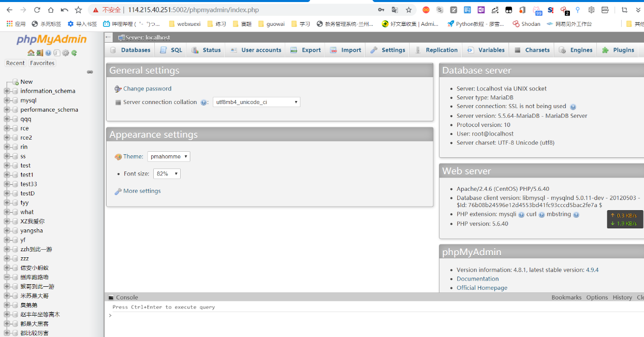The height and width of the screenshot is (337, 644).
Task: Open the Import tab
Action: tap(346, 50)
